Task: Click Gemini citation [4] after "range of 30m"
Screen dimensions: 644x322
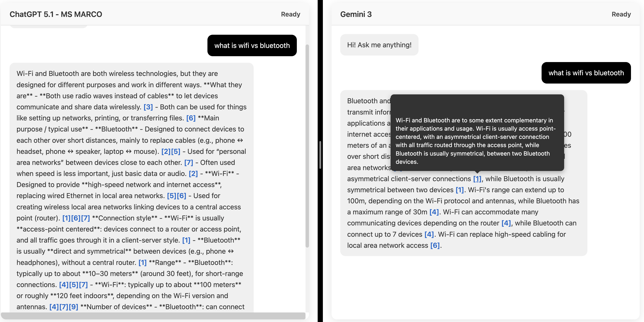Action: [434, 212]
